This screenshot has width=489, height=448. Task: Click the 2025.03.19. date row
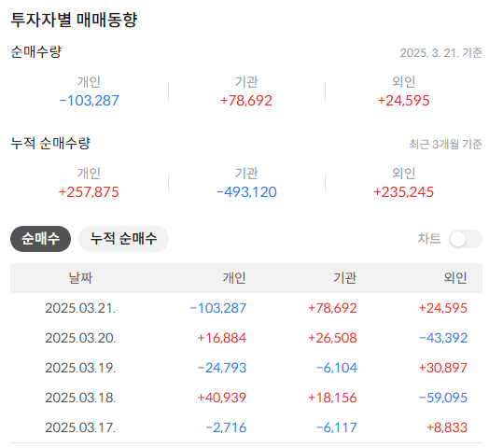point(246,368)
